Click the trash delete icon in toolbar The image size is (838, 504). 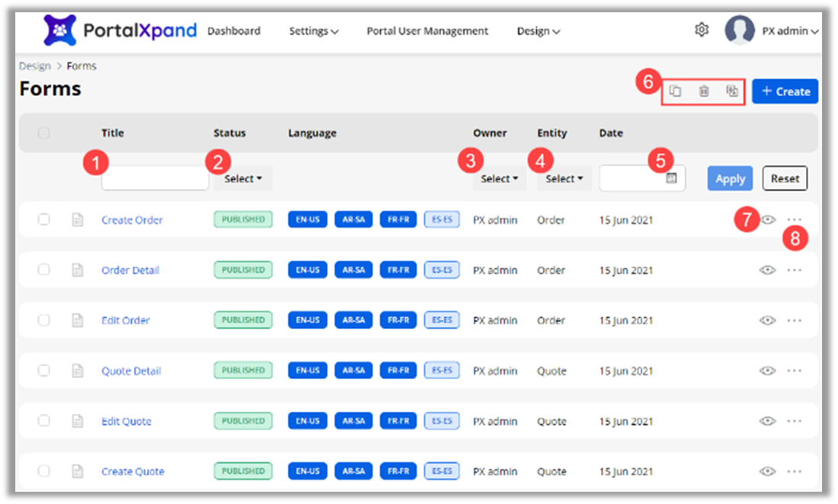704,91
